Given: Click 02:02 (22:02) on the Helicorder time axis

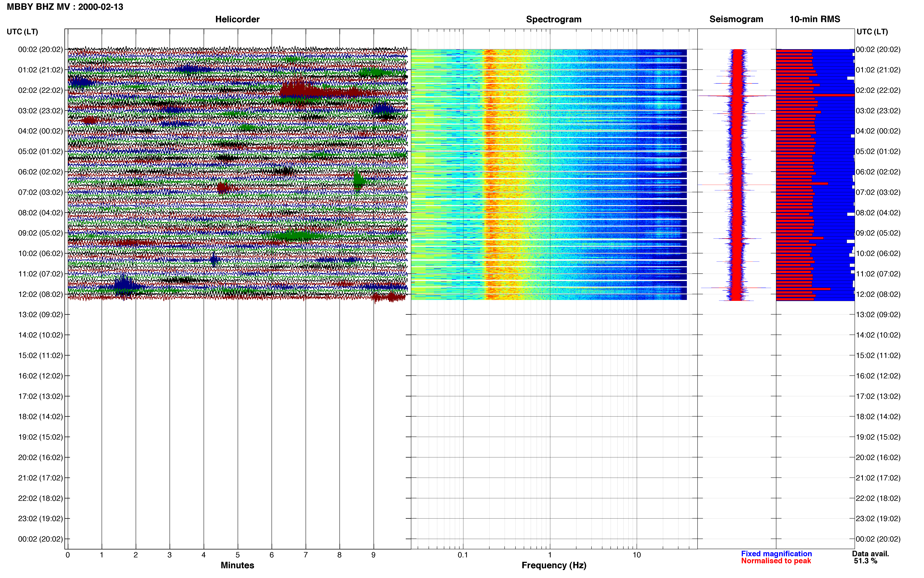Looking at the screenshot, I should pyautogui.click(x=41, y=90).
